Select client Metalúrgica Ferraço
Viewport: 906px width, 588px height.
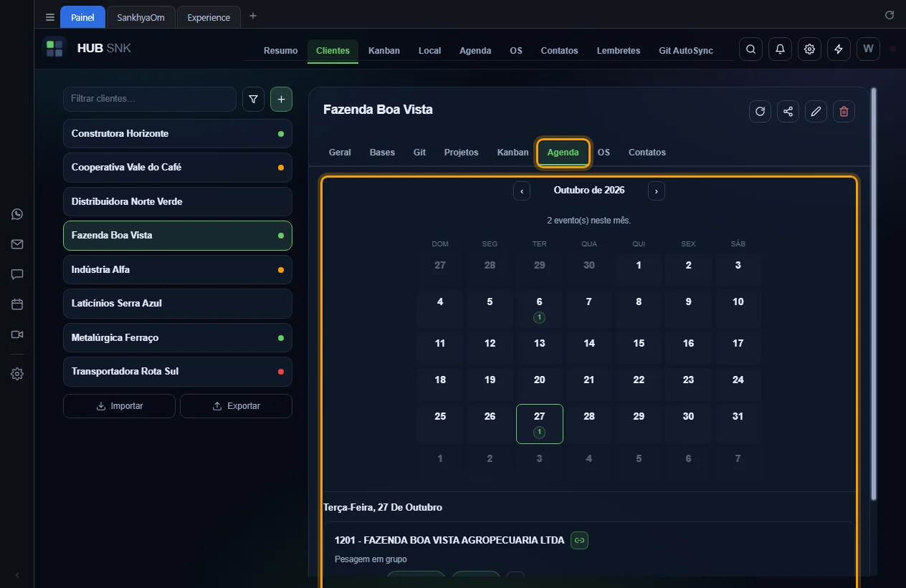click(x=178, y=337)
